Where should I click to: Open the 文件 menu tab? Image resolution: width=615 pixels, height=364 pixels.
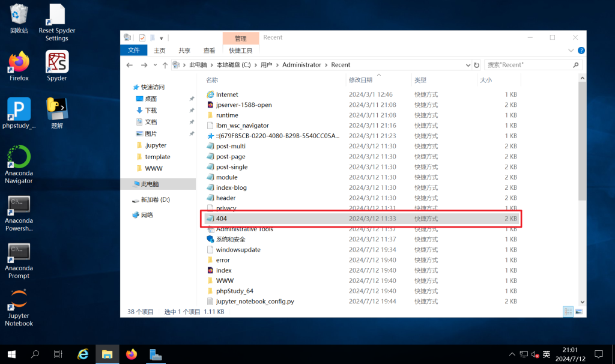[134, 51]
